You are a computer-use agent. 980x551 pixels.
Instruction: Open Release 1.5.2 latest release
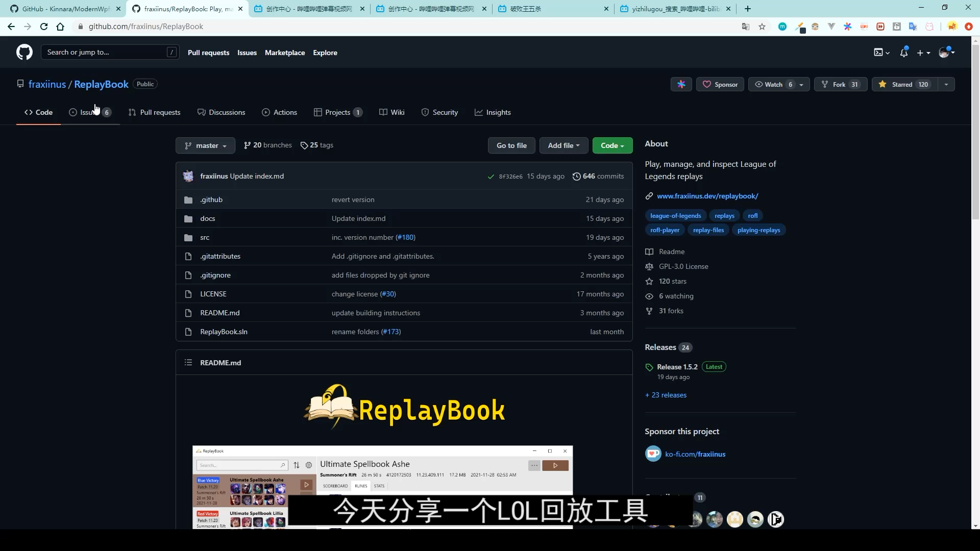(677, 367)
